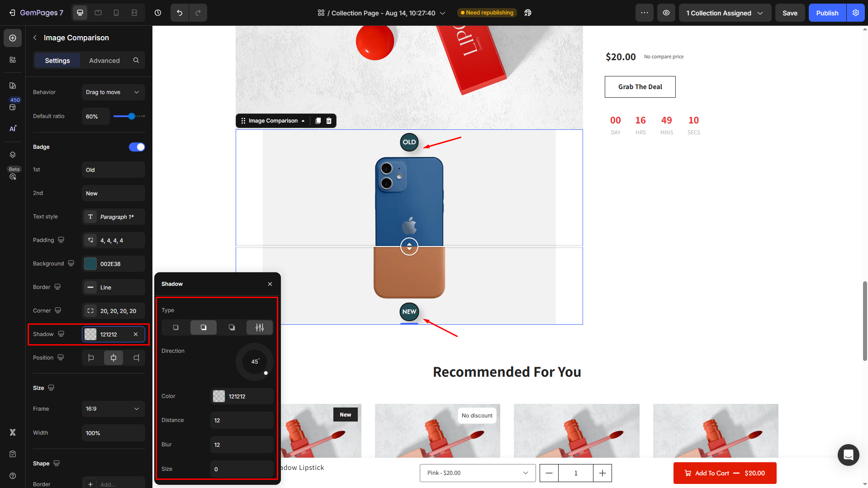Publish the page
The width and height of the screenshot is (868, 488).
click(827, 13)
